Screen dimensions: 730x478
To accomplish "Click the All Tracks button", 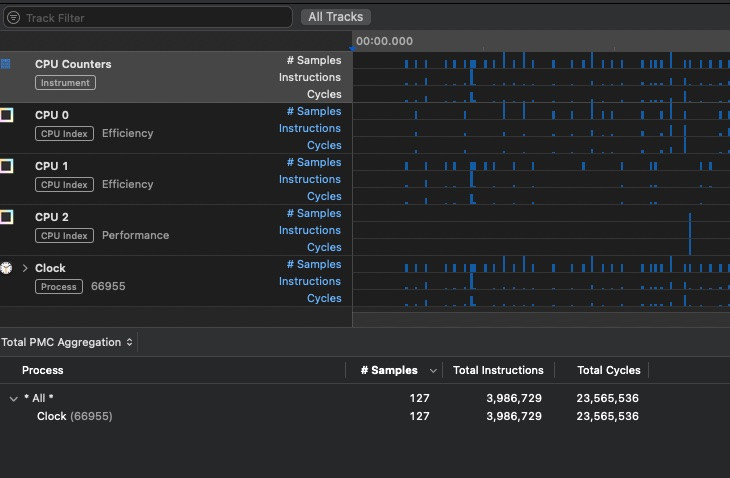I will tap(336, 17).
